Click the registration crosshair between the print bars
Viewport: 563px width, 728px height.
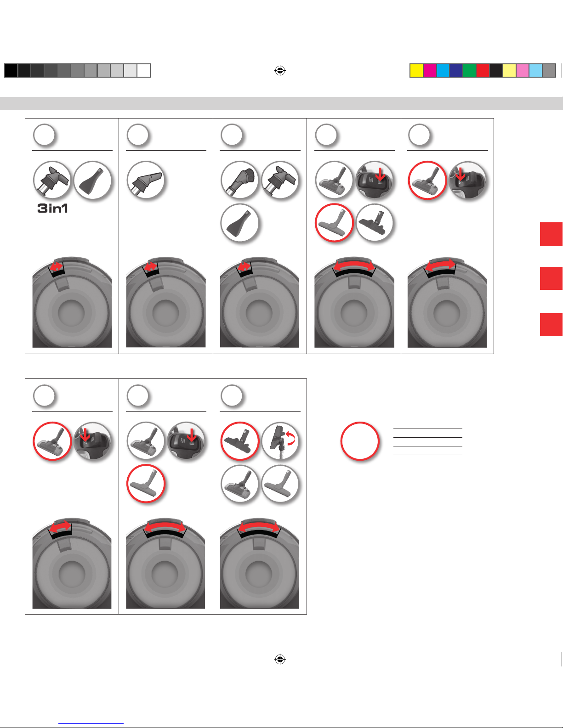point(280,71)
